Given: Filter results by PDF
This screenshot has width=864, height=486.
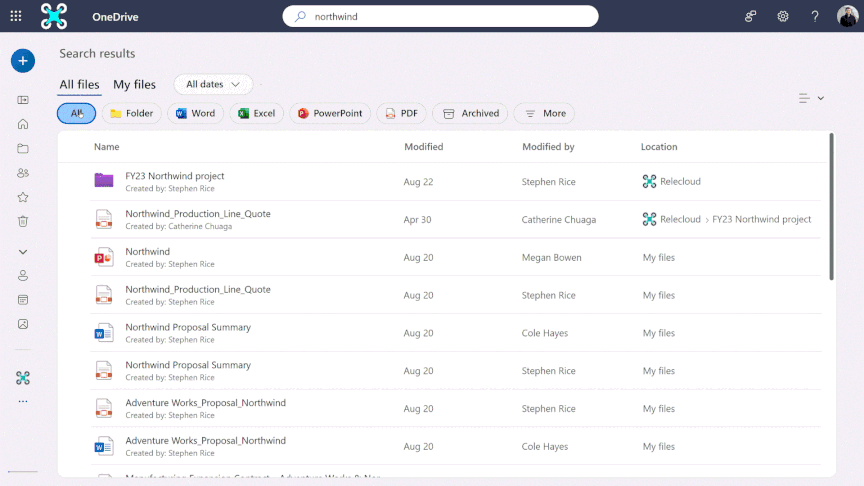Looking at the screenshot, I should point(402,114).
